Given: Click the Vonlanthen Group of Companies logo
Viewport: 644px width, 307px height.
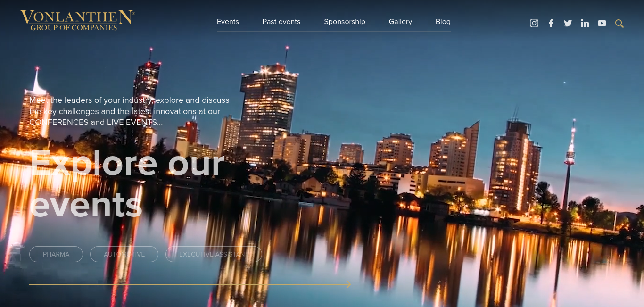Looking at the screenshot, I should [77, 20].
